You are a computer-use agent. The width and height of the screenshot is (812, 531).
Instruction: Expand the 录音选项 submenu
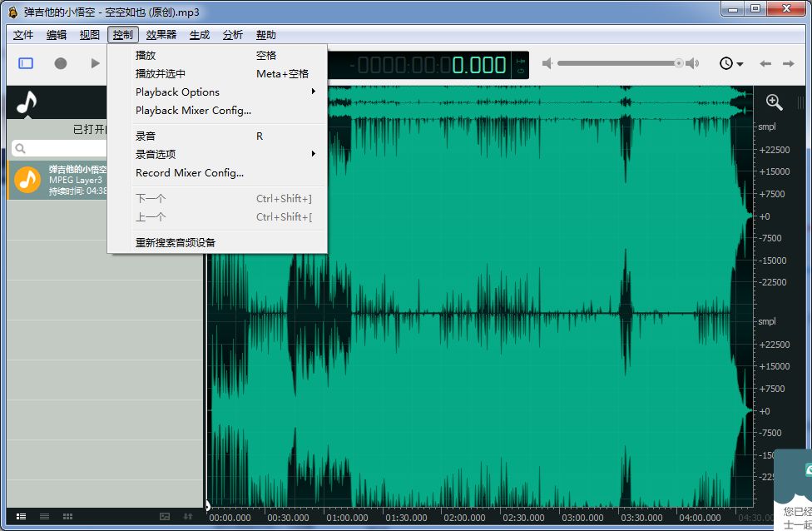coord(217,154)
